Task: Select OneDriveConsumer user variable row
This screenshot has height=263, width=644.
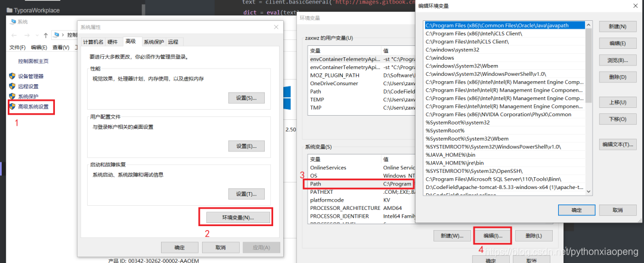Action: pyautogui.click(x=362, y=83)
